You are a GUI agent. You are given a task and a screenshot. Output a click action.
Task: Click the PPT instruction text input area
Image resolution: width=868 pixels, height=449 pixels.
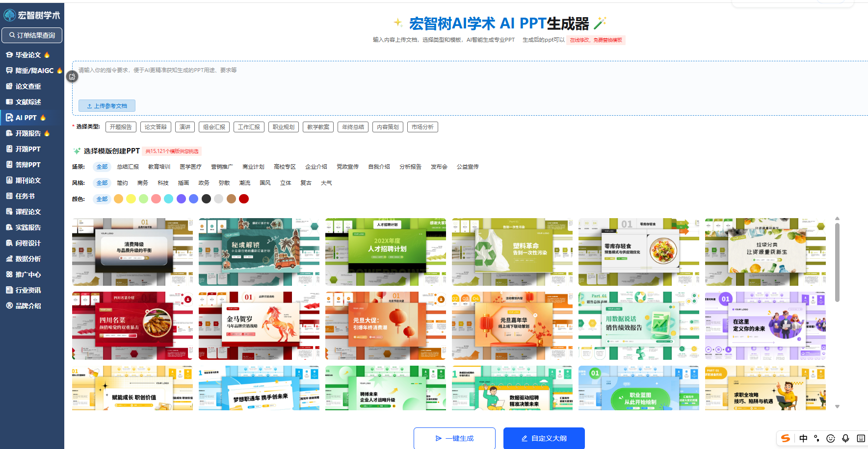pos(470,88)
